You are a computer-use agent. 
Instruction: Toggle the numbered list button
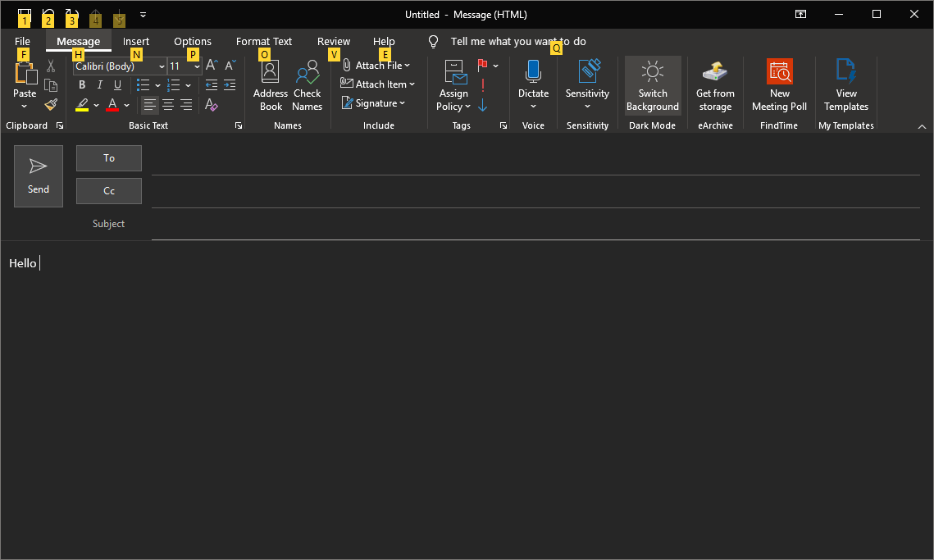173,85
